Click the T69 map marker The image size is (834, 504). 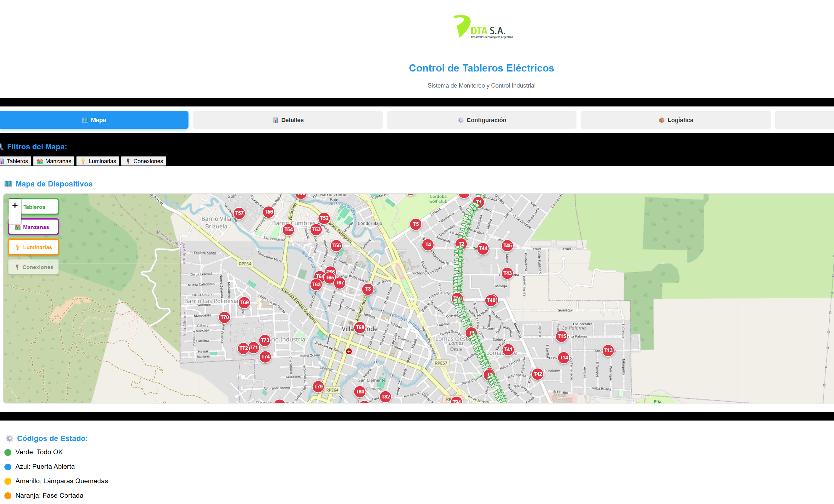coord(244,302)
